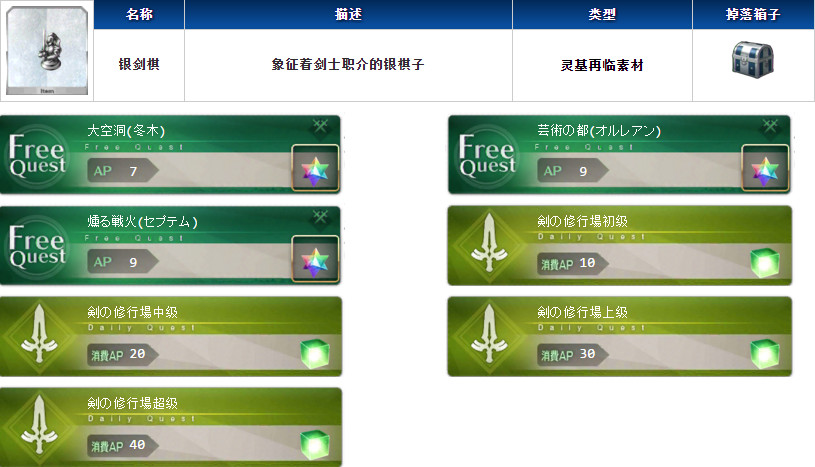
Task: Click the 名称 column header
Action: click(x=139, y=15)
